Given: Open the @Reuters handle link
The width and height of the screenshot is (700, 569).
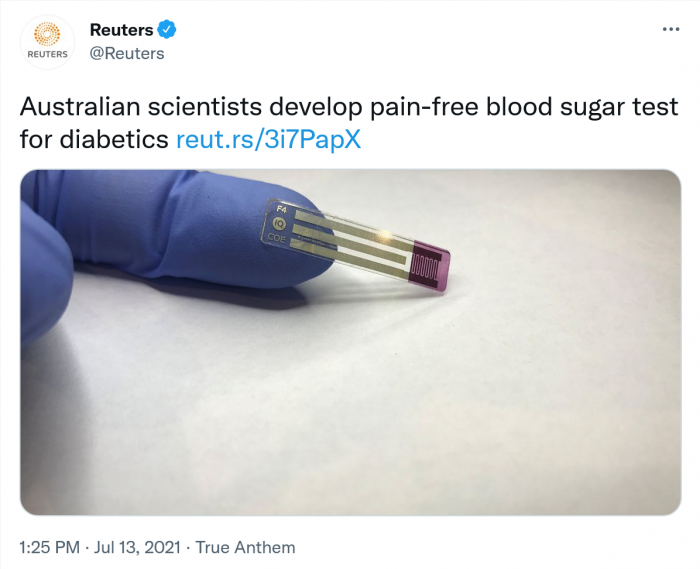Looking at the screenshot, I should [127, 54].
